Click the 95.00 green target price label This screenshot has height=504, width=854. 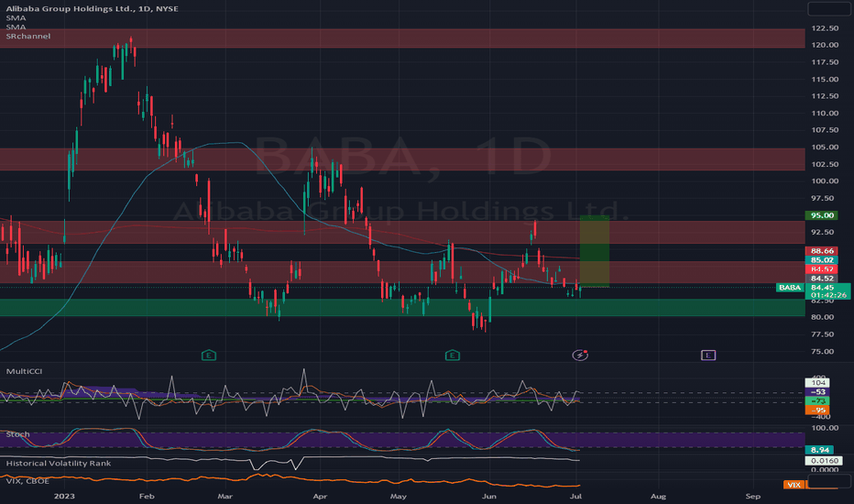[x=821, y=215]
